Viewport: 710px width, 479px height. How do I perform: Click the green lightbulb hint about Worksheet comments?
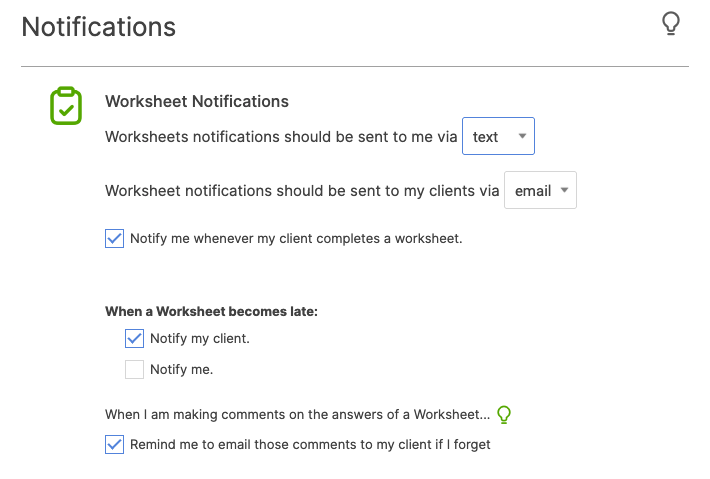coord(505,414)
